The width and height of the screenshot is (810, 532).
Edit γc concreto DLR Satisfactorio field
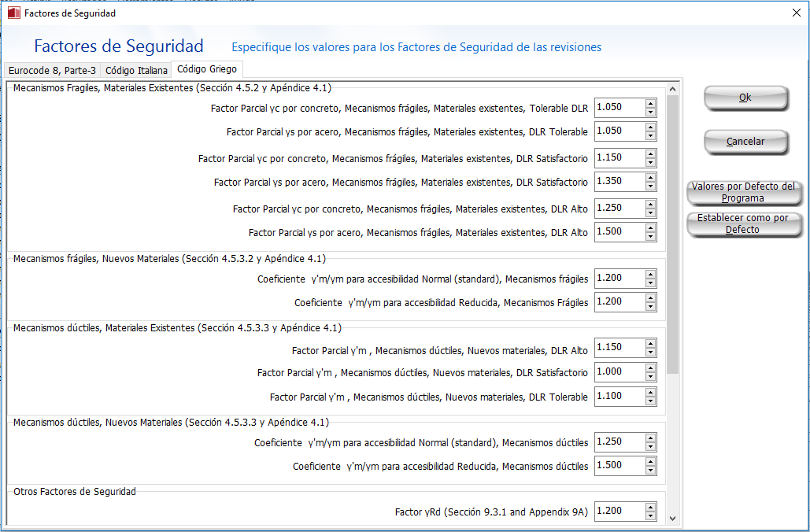pos(619,157)
